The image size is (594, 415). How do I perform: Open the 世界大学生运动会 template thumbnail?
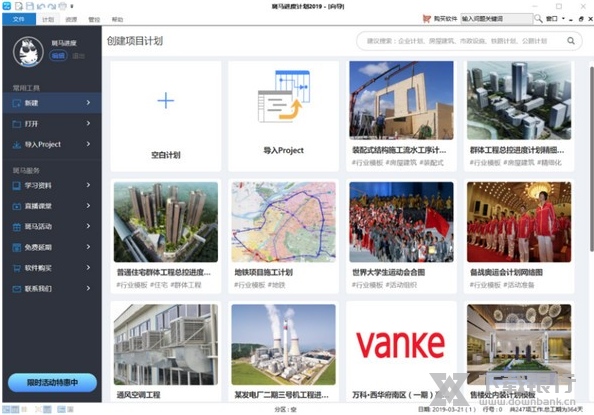click(401, 222)
